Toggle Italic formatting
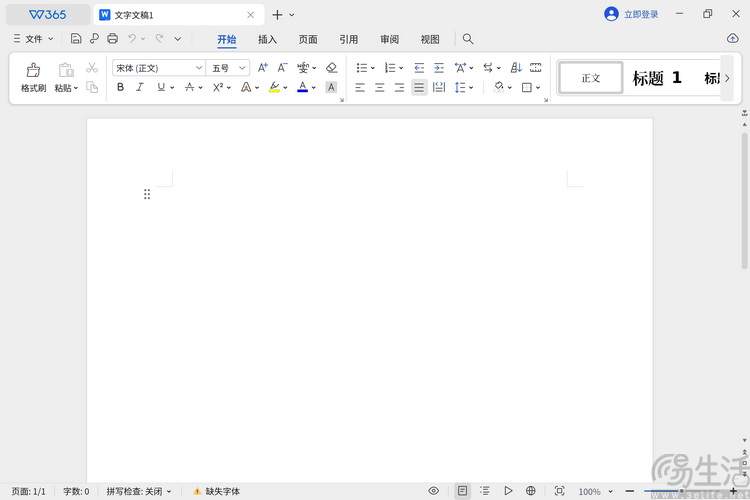Viewport: 750px width, 500px height. click(140, 88)
